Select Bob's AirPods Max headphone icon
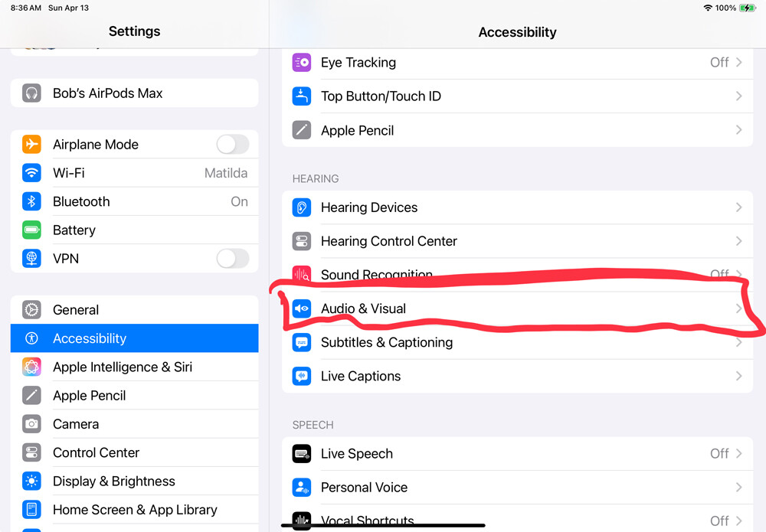The width and height of the screenshot is (766, 532). [31, 93]
